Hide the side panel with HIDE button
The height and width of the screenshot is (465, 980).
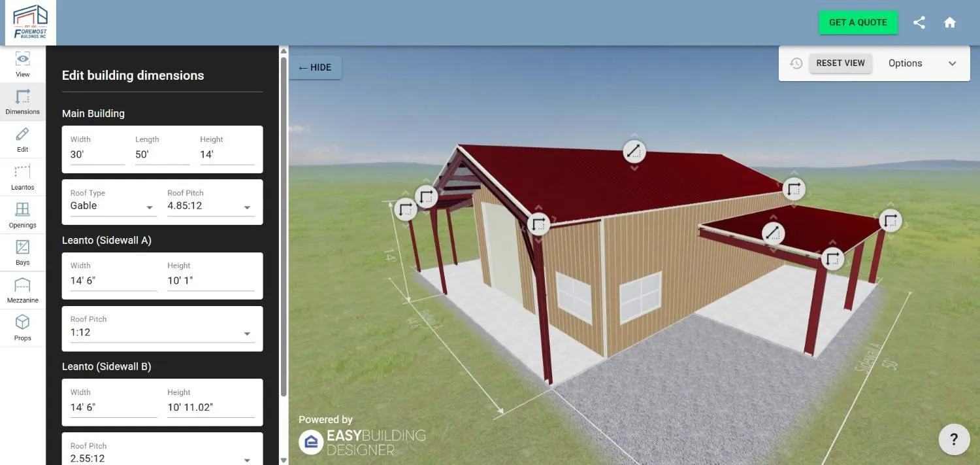tap(315, 67)
